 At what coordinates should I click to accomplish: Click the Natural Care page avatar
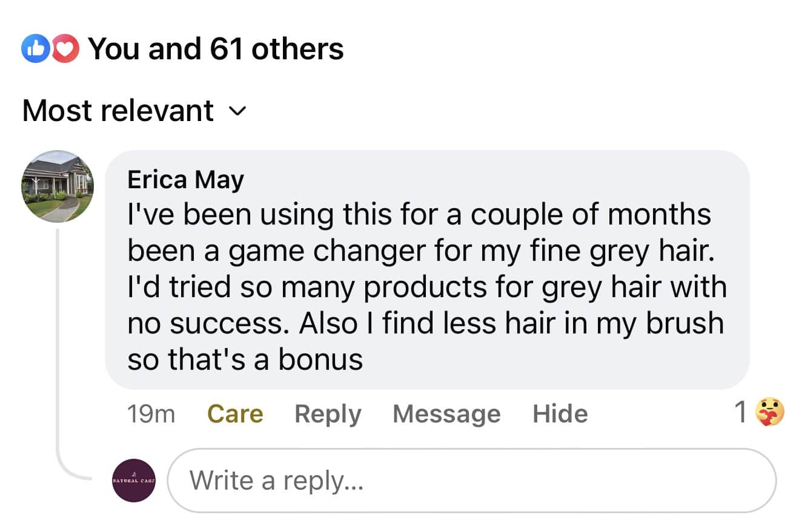(134, 481)
